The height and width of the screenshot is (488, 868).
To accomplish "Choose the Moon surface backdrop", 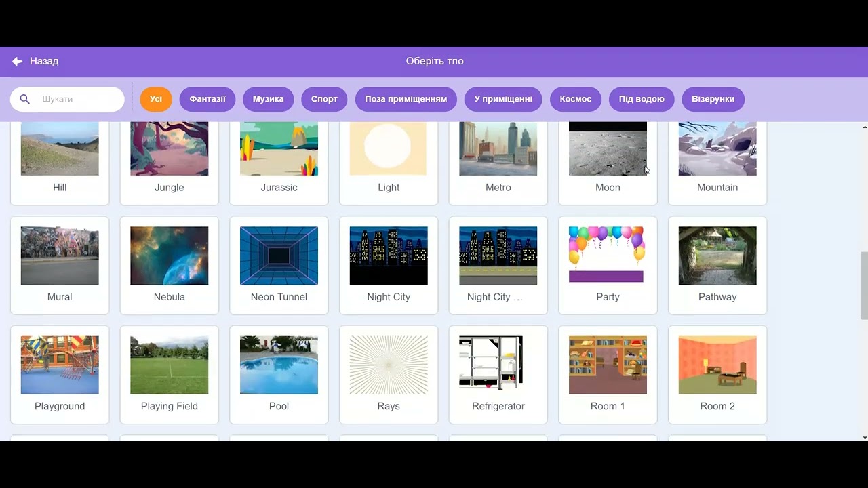I will click(x=608, y=163).
